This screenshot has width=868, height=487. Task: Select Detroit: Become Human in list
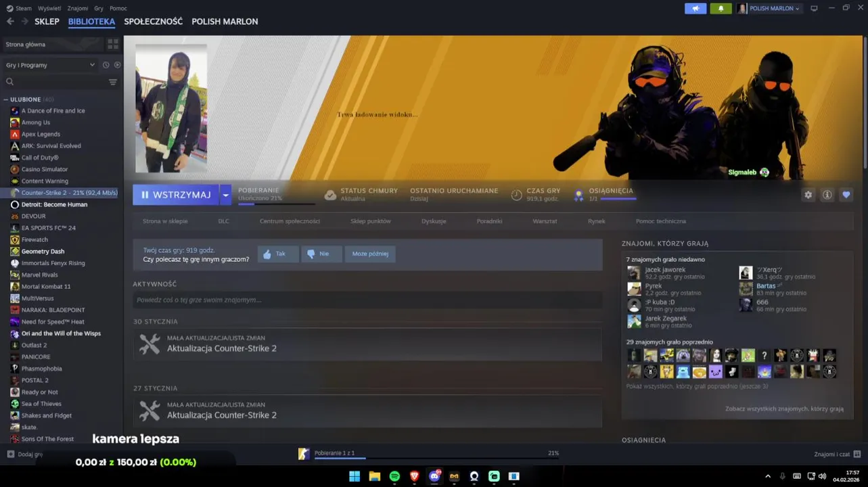[x=54, y=204]
